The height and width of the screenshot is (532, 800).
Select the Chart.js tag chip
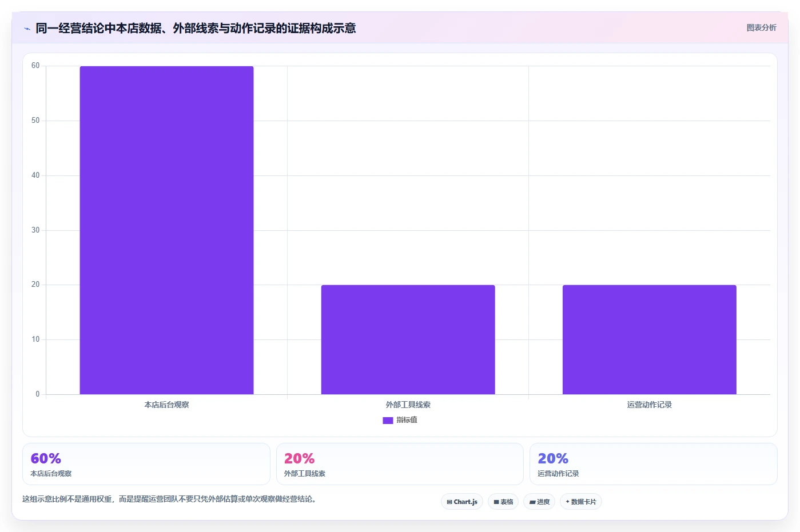coord(462,502)
